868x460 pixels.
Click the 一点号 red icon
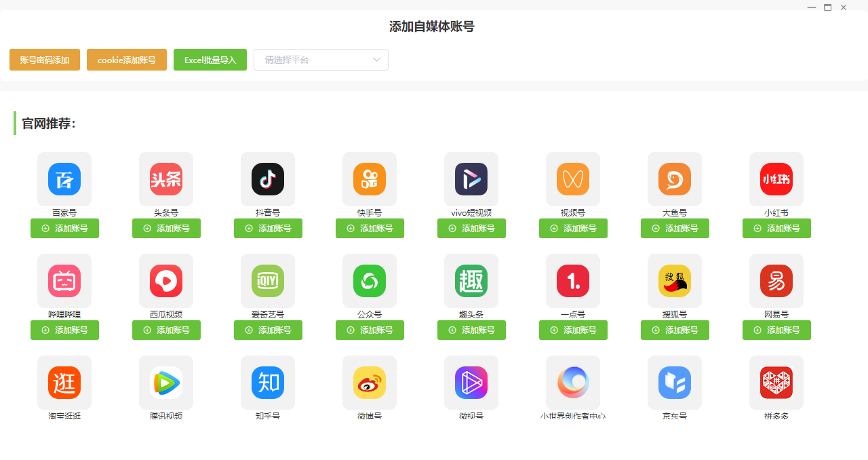tap(573, 281)
